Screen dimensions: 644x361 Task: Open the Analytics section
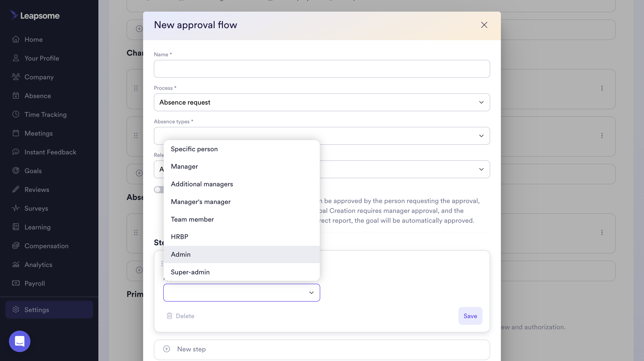[38, 264]
